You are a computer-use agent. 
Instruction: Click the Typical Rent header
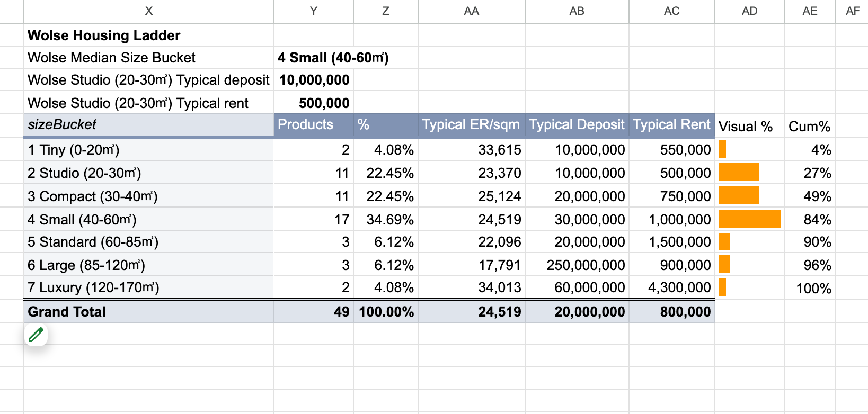(x=672, y=125)
